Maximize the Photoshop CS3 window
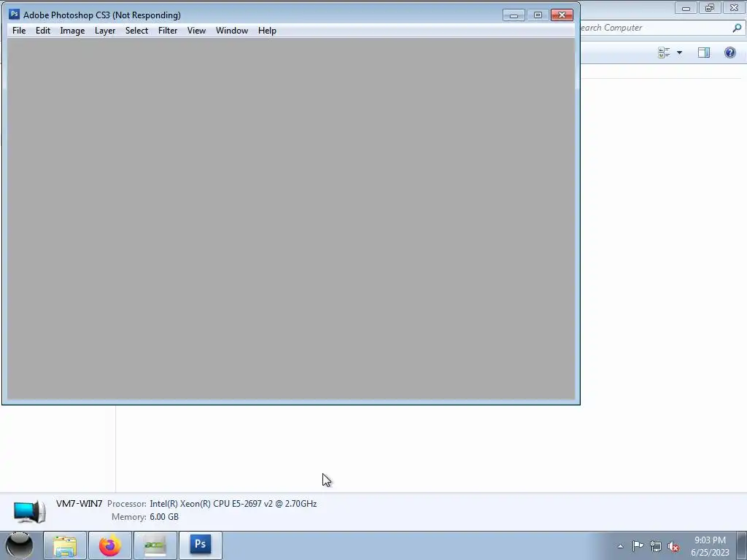 coord(538,15)
